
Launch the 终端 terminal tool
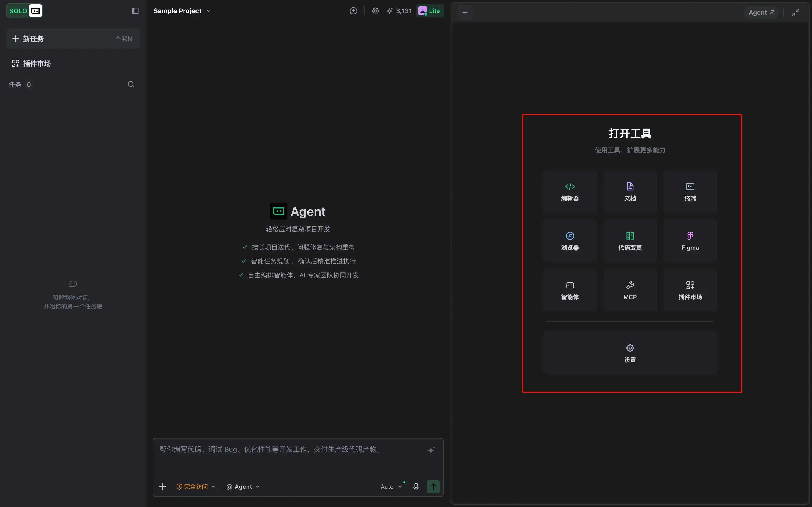pyautogui.click(x=690, y=191)
